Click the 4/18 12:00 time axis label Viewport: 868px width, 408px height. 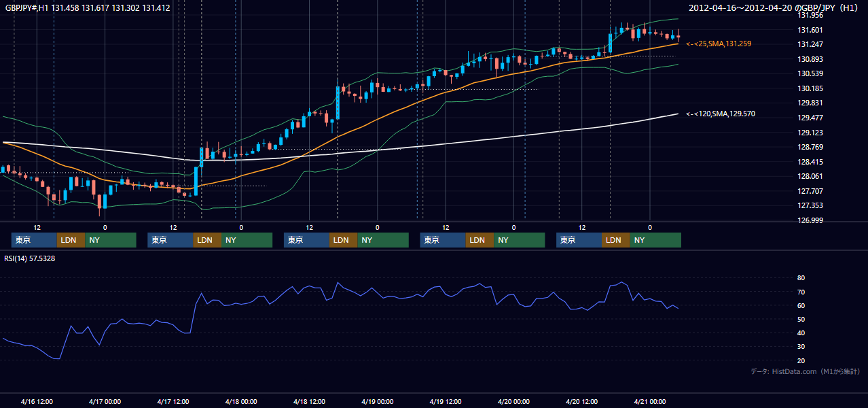tap(310, 401)
